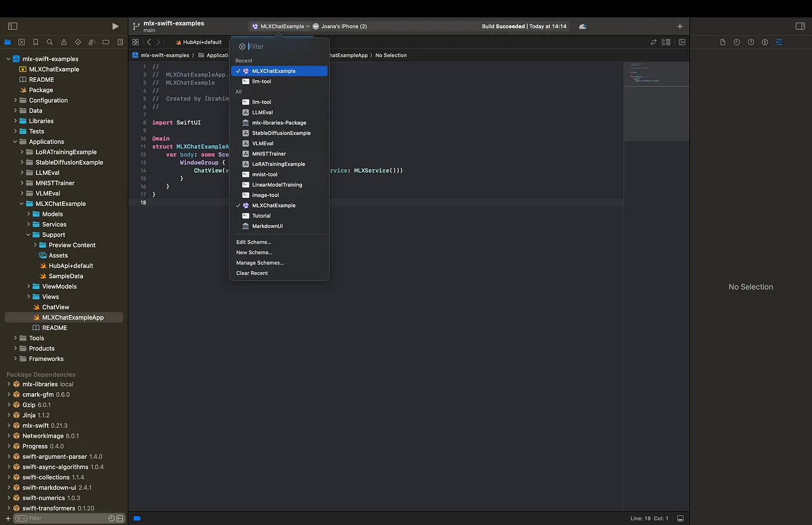Open the Debug navigator spray icon

[92, 42]
